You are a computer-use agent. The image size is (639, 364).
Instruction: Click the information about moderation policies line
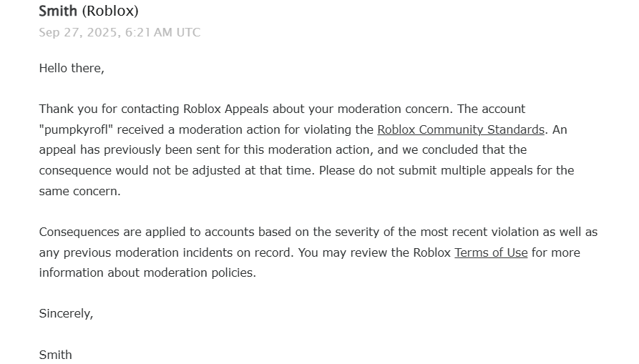(x=147, y=272)
